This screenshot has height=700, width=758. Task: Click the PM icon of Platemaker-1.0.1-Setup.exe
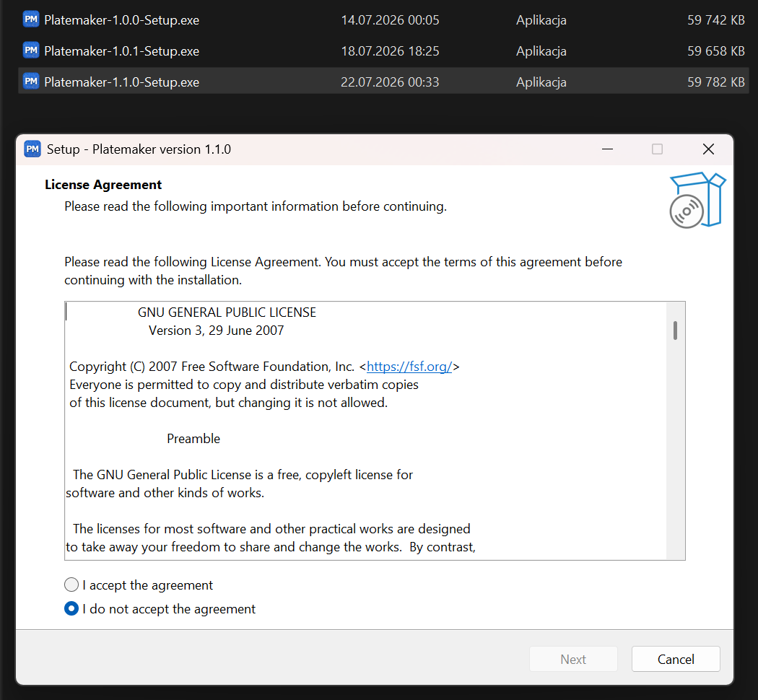pyautogui.click(x=31, y=51)
